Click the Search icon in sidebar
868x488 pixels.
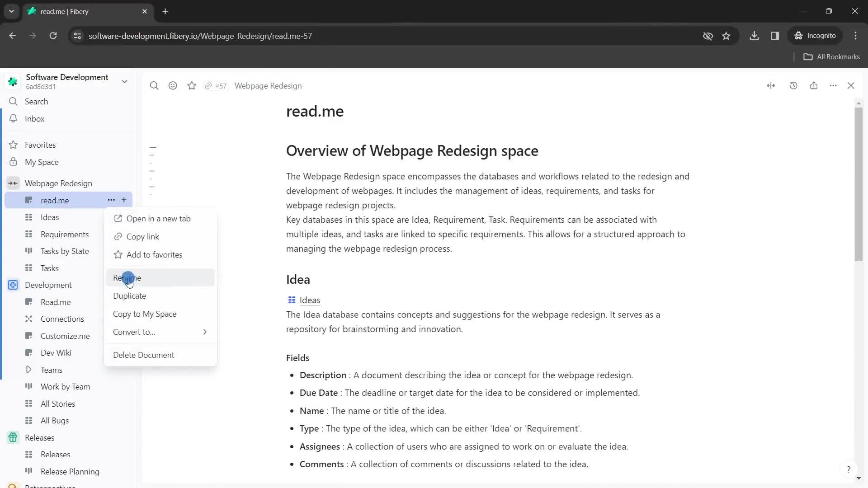(13, 101)
